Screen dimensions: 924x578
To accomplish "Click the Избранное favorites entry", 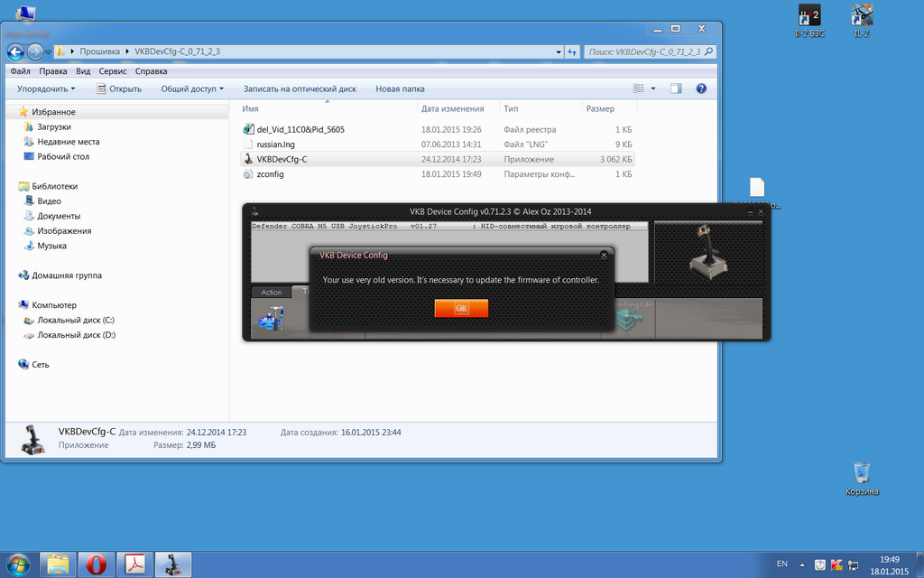I will 53,111.
